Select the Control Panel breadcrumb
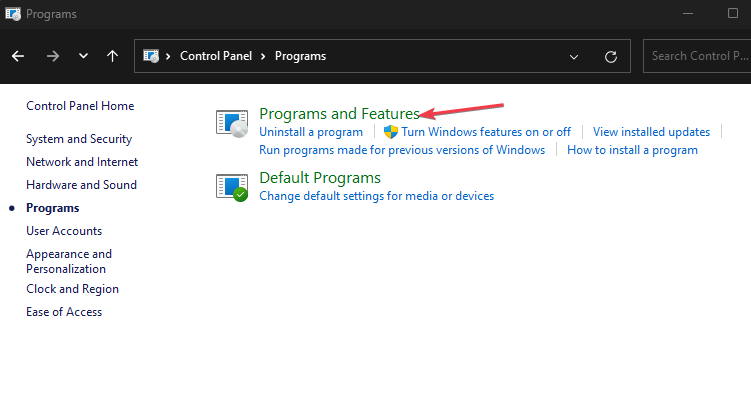This screenshot has width=751, height=419. tap(216, 56)
